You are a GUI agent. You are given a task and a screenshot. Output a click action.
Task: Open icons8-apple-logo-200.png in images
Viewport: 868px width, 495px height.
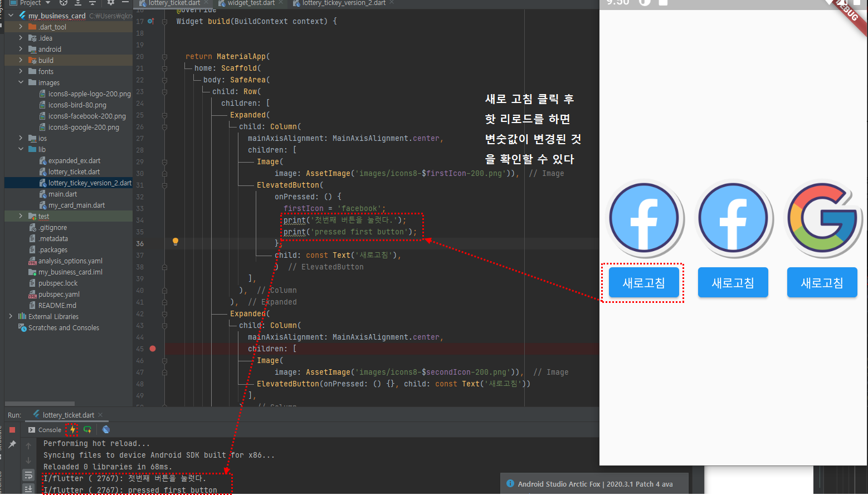point(85,94)
